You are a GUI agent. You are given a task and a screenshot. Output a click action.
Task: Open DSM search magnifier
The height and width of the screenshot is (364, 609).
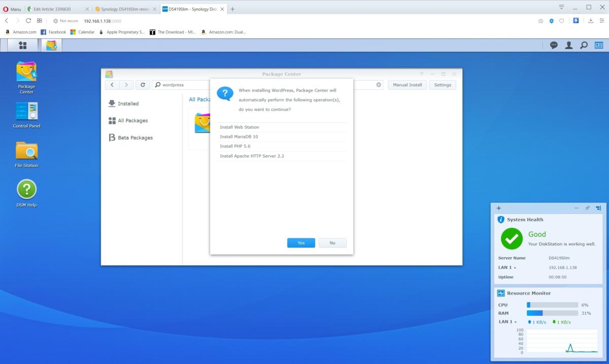point(584,45)
